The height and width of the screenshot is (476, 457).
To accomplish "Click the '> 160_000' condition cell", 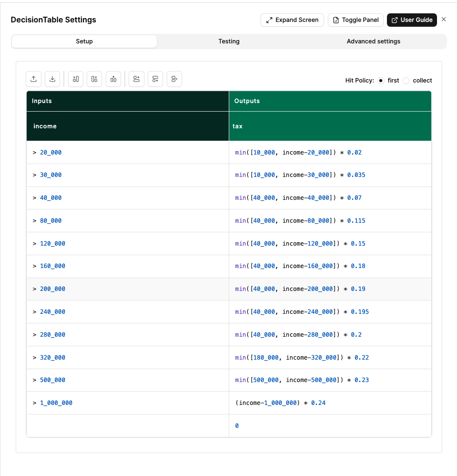I will 128,266.
